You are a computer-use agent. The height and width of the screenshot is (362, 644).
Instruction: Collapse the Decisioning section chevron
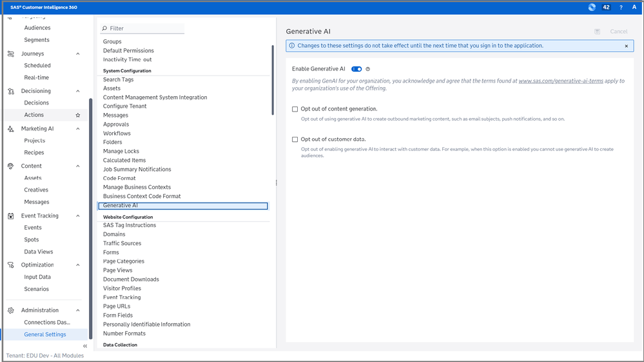click(x=78, y=91)
